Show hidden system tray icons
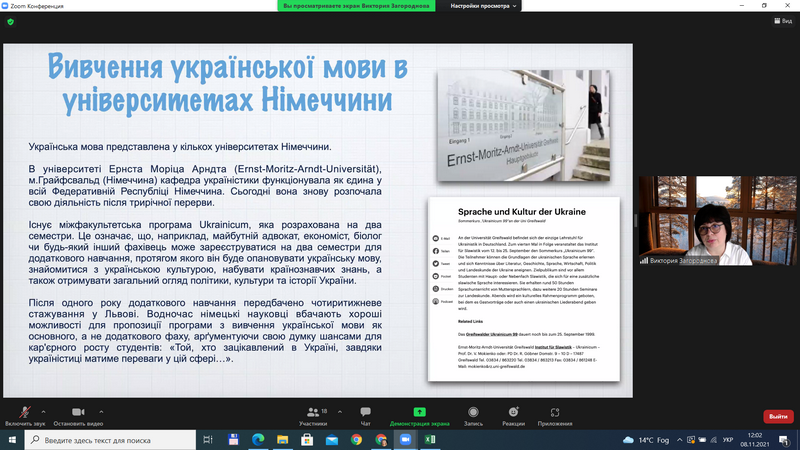 coord(680,440)
